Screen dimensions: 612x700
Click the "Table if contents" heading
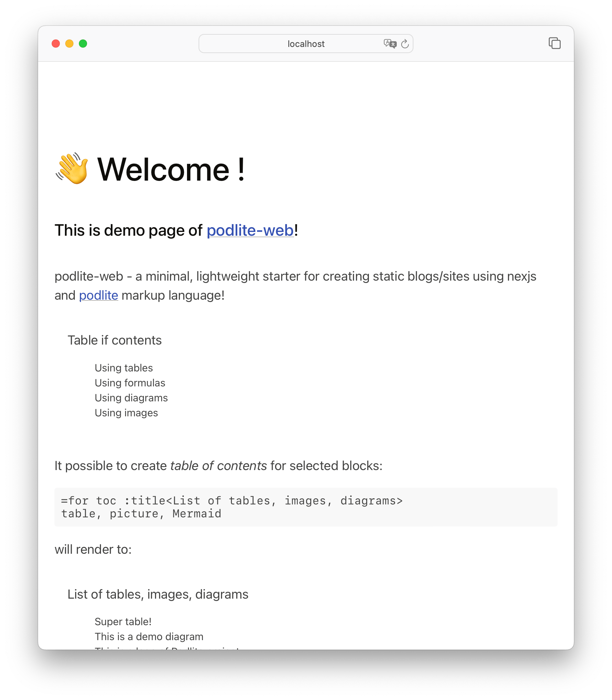pos(115,340)
